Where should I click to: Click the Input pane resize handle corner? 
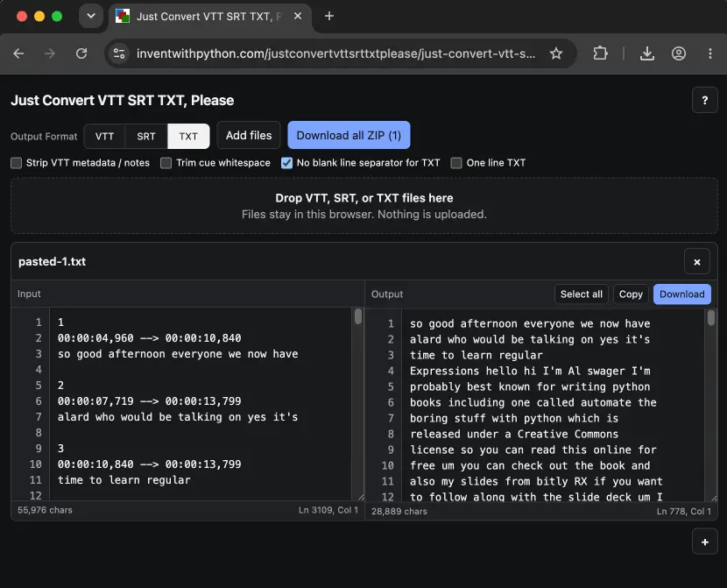361,497
